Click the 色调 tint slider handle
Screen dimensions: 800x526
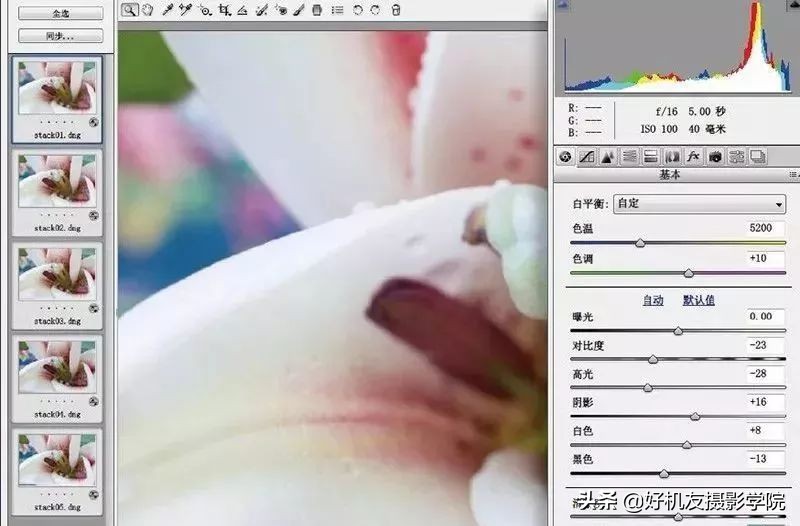(x=689, y=273)
